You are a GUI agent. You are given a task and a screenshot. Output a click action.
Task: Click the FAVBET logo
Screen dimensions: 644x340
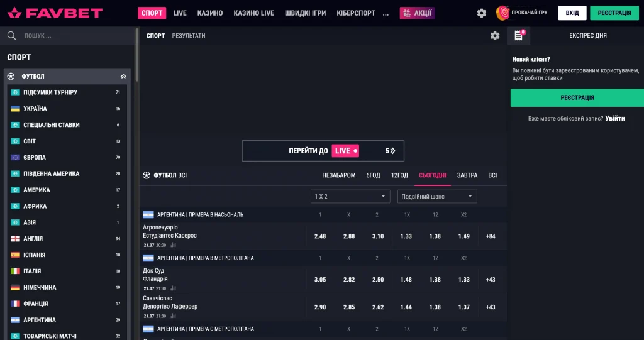pos(55,13)
